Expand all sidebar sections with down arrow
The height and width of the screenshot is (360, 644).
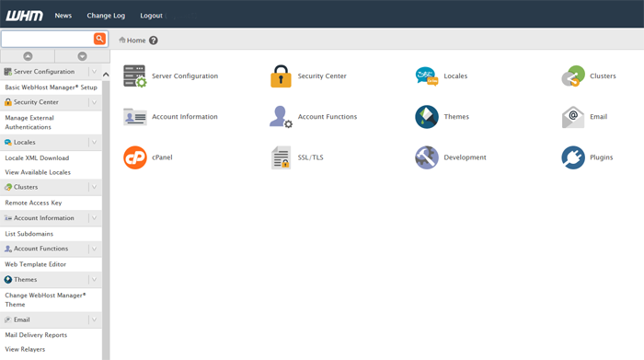click(82, 56)
